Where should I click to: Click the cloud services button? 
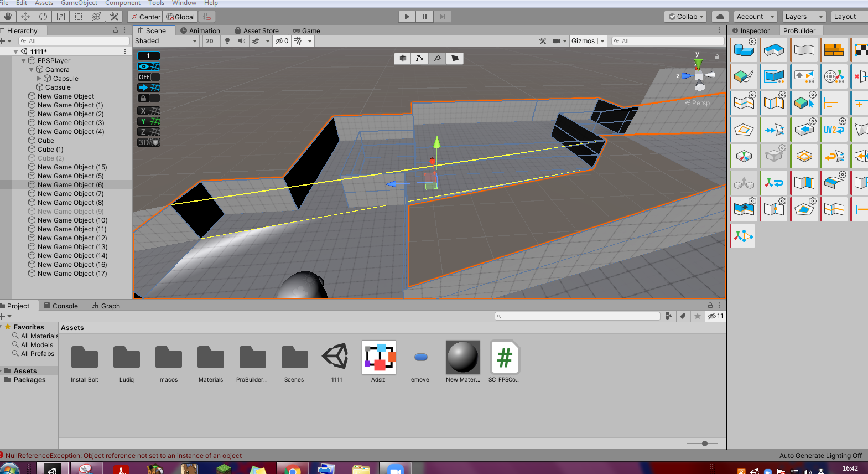(720, 17)
